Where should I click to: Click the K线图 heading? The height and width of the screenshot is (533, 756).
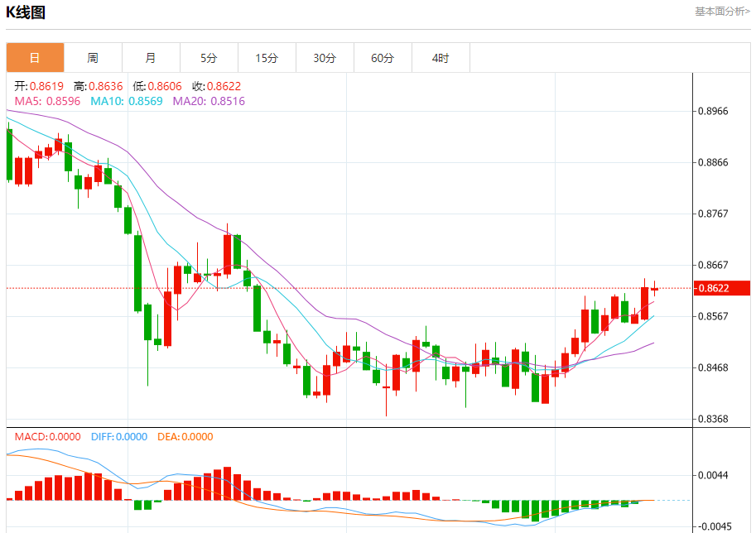(x=26, y=12)
